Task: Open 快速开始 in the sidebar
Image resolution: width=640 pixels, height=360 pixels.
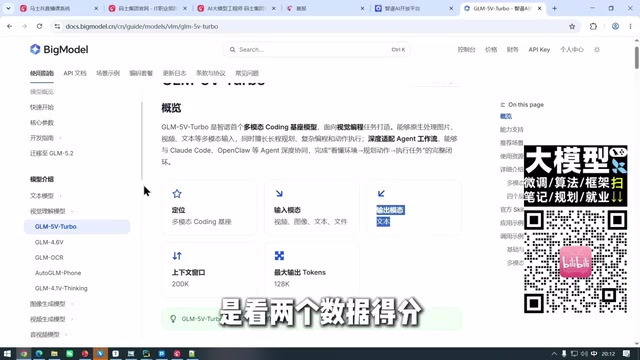Action: [x=42, y=107]
